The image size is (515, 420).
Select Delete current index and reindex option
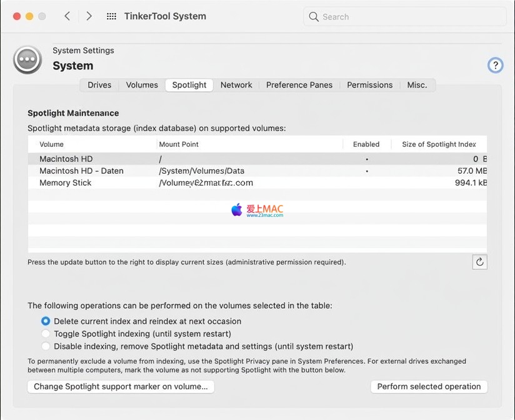click(x=46, y=321)
